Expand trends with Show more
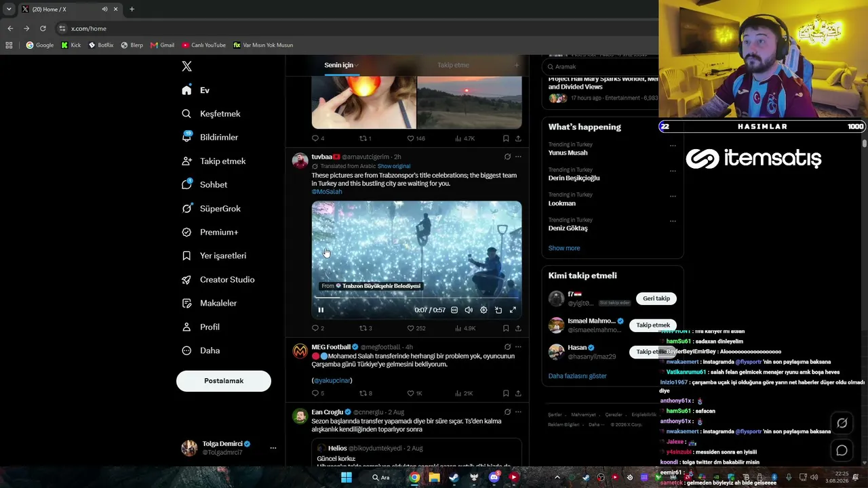This screenshot has height=488, width=868. [x=564, y=248]
